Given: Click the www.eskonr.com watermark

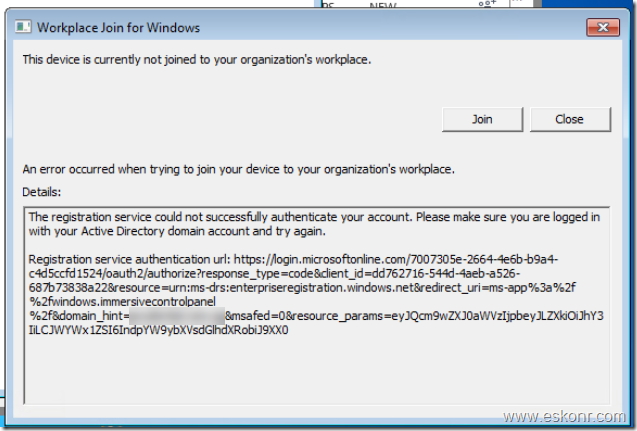Looking at the screenshot, I should point(564,416).
